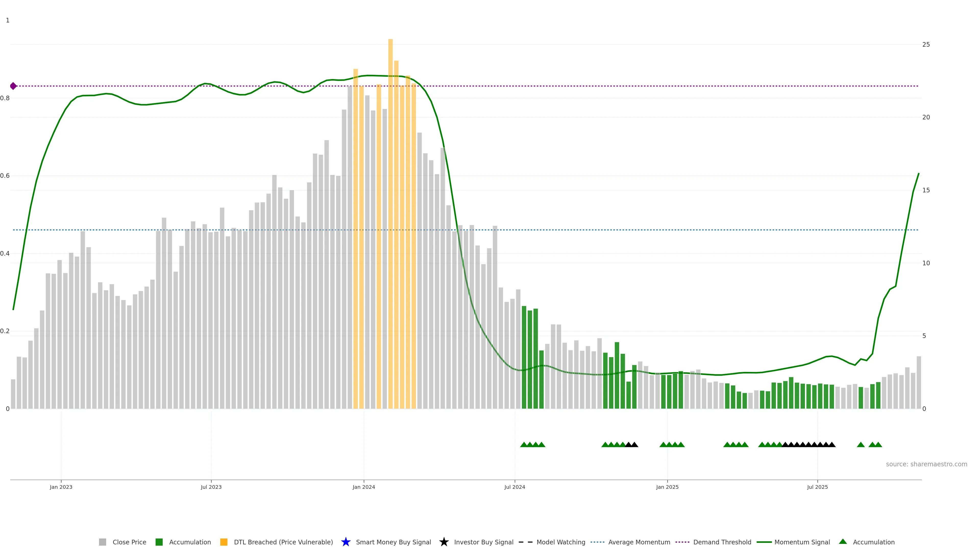The height and width of the screenshot is (551, 980).
Task: Toggle the green-square Accumulation legend label
Action: click(190, 542)
